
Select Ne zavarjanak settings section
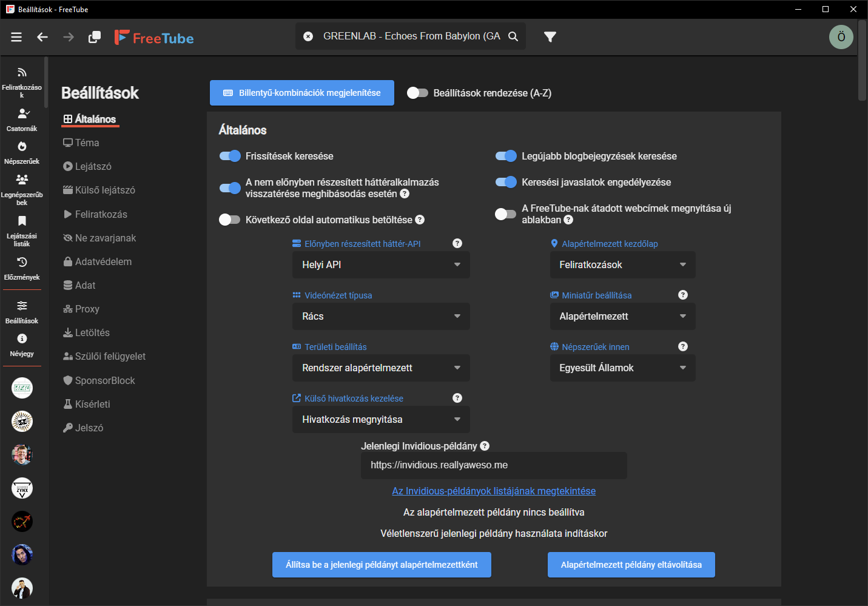pos(99,238)
